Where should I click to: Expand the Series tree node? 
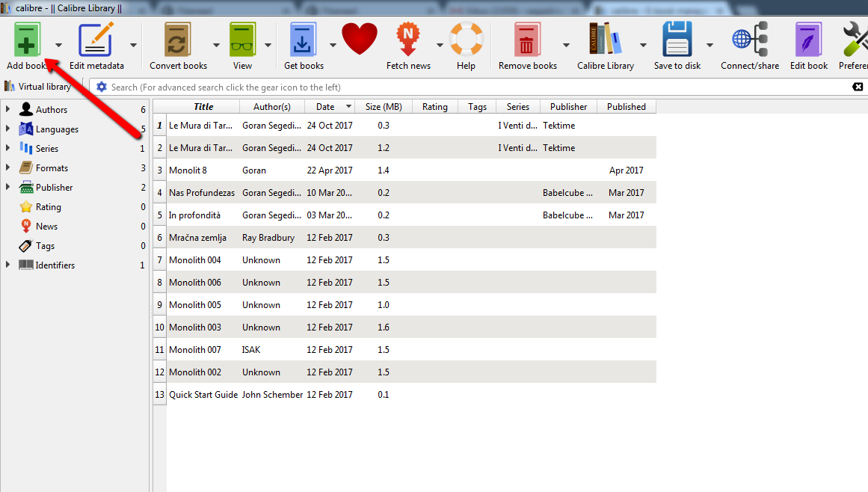tap(7, 148)
